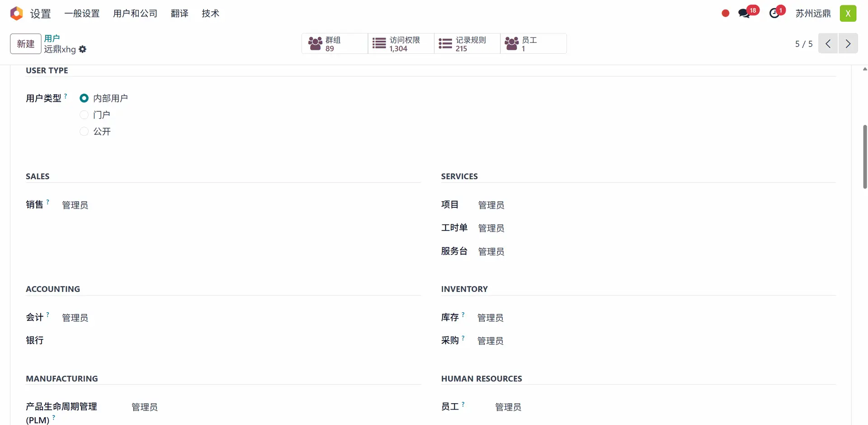Open the chat messages icon
This screenshot has height=425, width=868.
pos(744,14)
